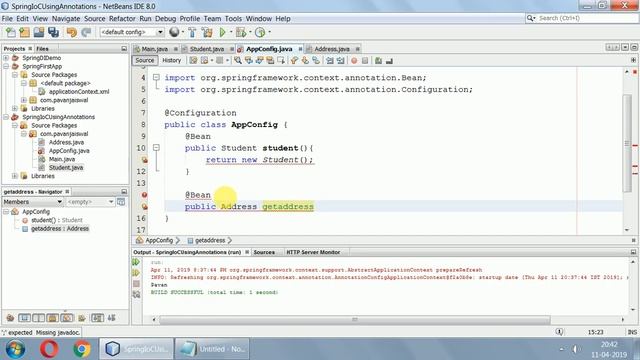
Task: Switch editor to History view
Action: [x=171, y=60]
